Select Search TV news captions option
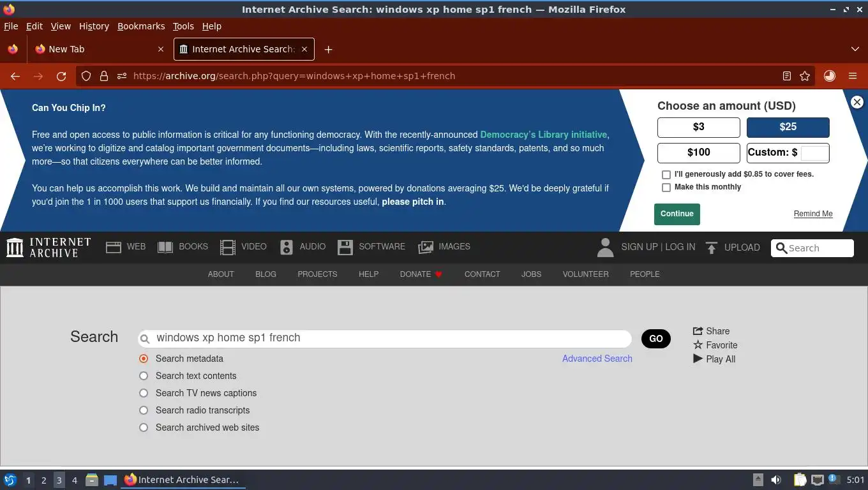The image size is (868, 490). (144, 393)
